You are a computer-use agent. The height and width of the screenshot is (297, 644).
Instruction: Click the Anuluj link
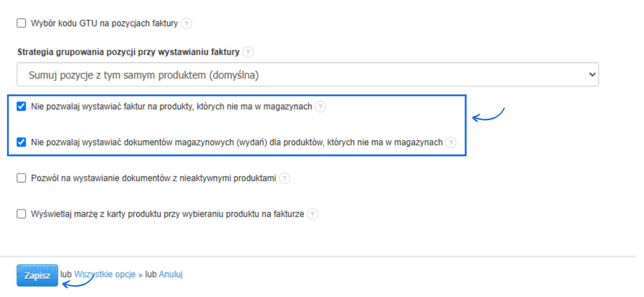[171, 274]
